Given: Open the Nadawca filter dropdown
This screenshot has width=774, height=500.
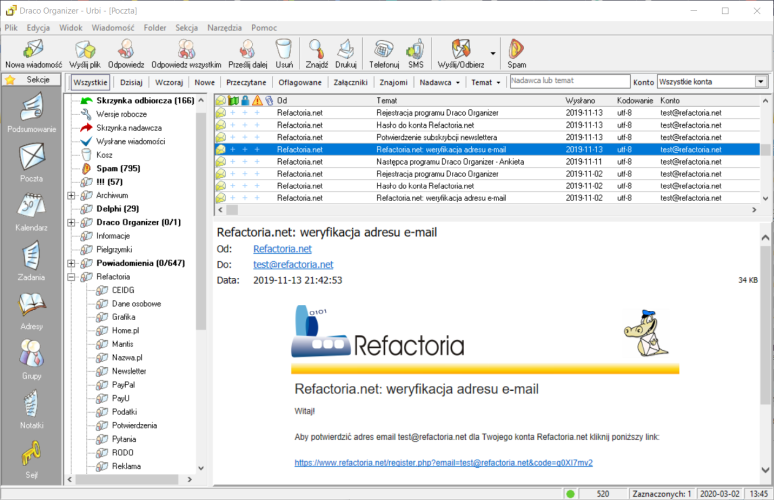Looking at the screenshot, I should click(439, 82).
